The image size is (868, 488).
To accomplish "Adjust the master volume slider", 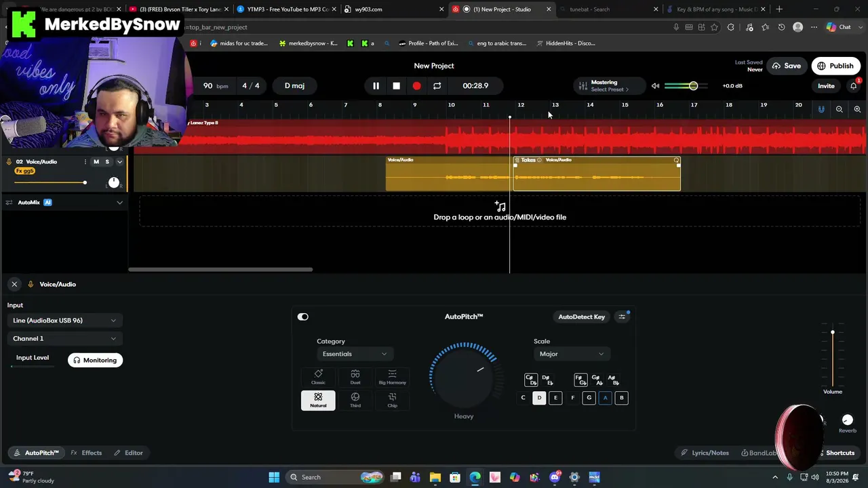I will [686, 86].
